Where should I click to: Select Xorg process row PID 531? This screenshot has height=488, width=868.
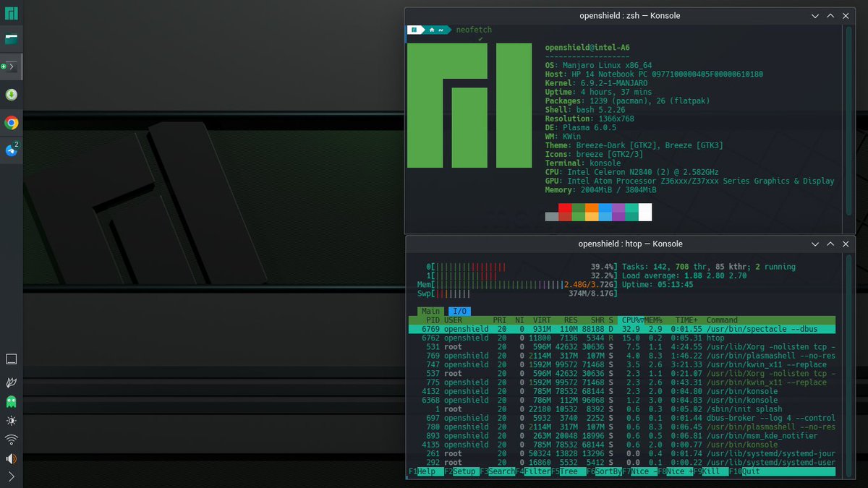622,346
